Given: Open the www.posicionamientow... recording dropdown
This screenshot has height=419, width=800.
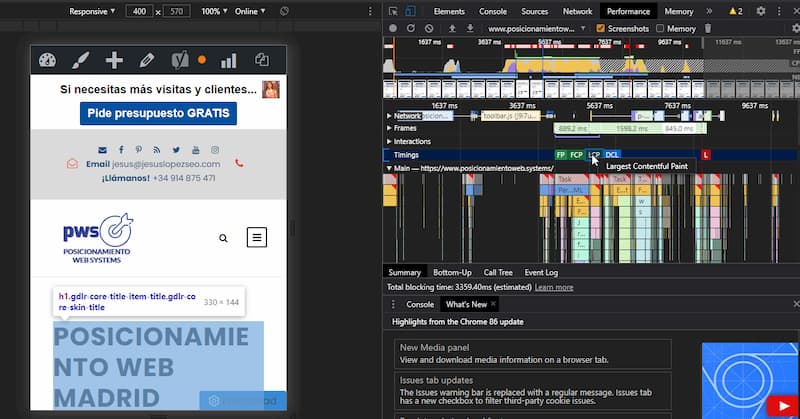Looking at the screenshot, I should 537,29.
